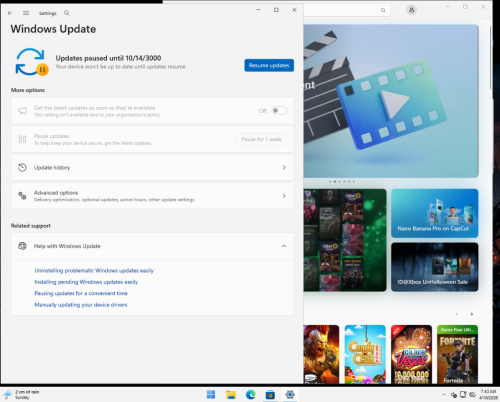Open the Candy Crush game thumbnail
The width and height of the screenshot is (500, 402).
coord(365,354)
